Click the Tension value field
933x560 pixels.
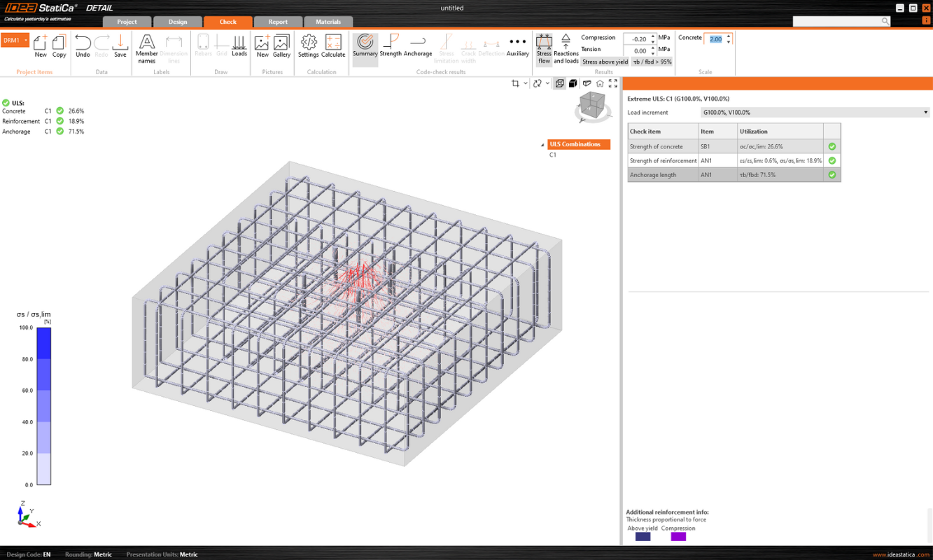click(x=636, y=51)
